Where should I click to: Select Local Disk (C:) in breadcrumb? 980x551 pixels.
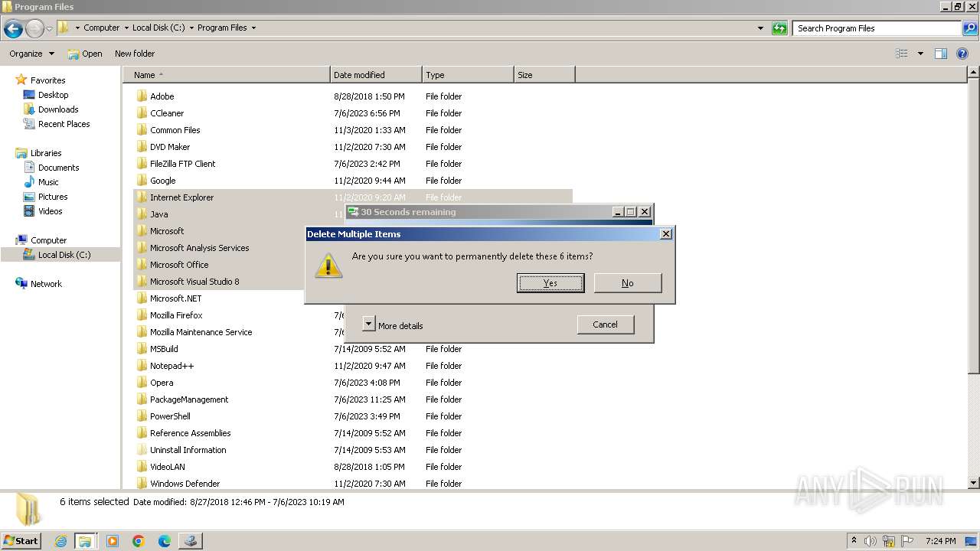pos(158,28)
